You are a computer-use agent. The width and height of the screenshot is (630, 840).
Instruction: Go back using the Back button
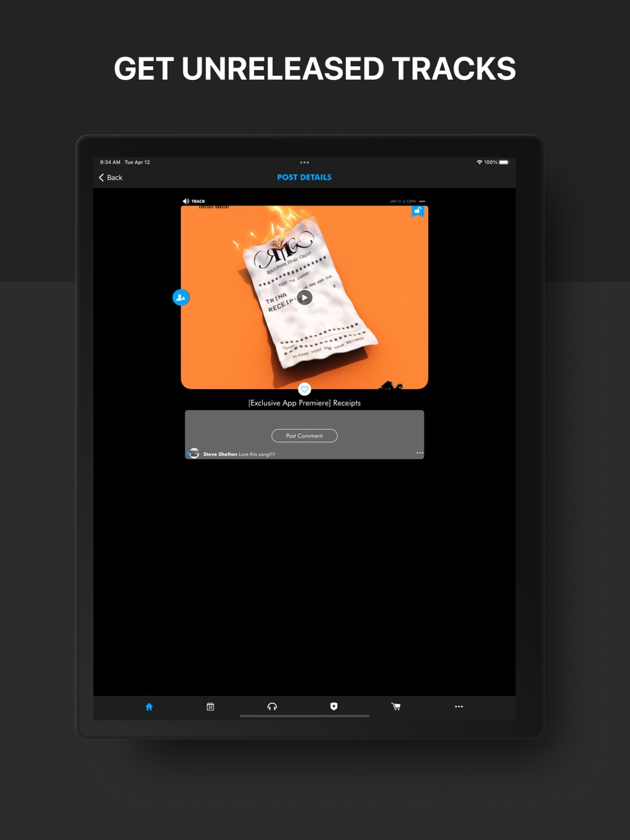tap(110, 178)
